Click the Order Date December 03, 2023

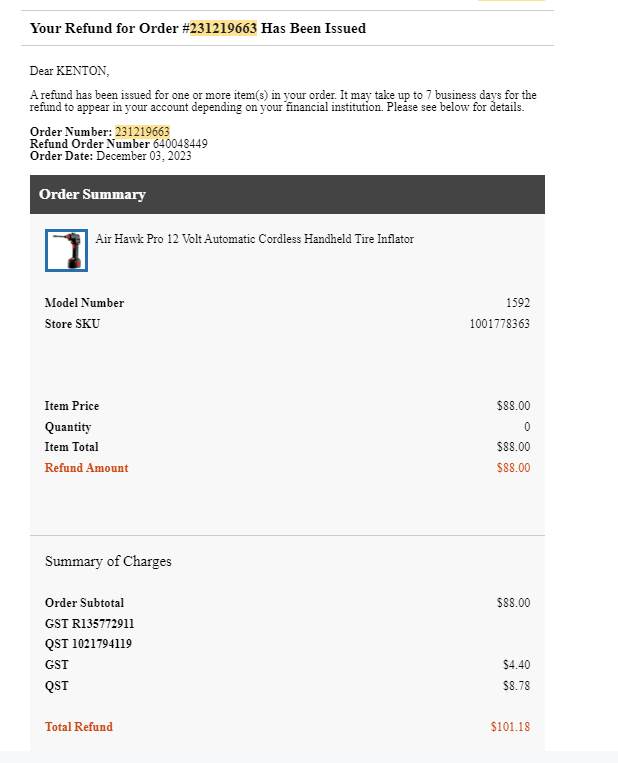point(144,156)
